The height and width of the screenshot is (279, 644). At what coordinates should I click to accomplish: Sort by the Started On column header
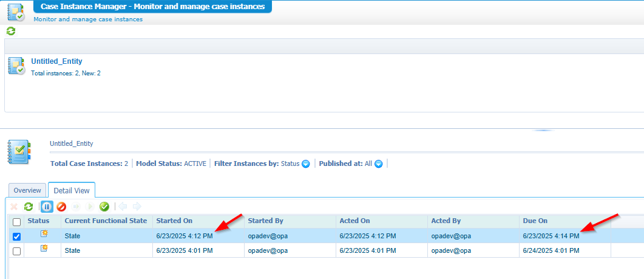tap(174, 221)
